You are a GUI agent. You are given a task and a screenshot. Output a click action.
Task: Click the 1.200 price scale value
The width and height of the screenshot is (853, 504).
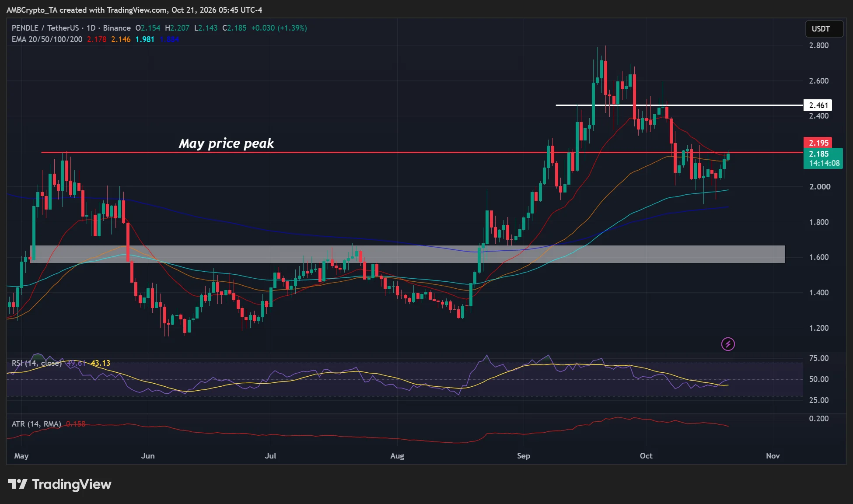click(819, 328)
